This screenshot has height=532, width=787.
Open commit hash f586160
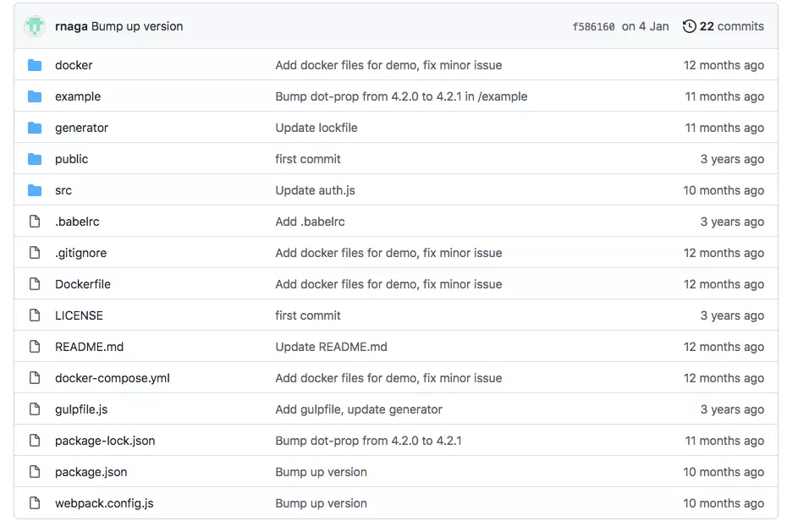(x=593, y=26)
